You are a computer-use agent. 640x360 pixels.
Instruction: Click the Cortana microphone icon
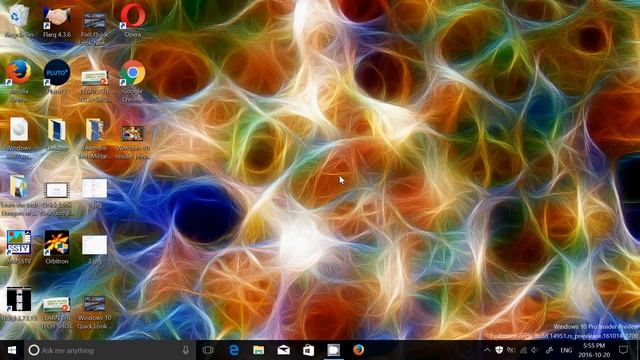[x=185, y=350]
